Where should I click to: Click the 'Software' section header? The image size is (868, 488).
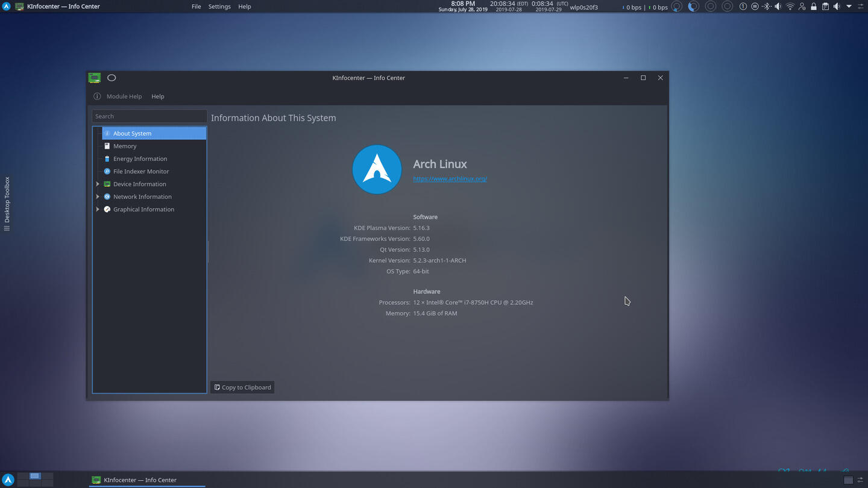coord(426,217)
